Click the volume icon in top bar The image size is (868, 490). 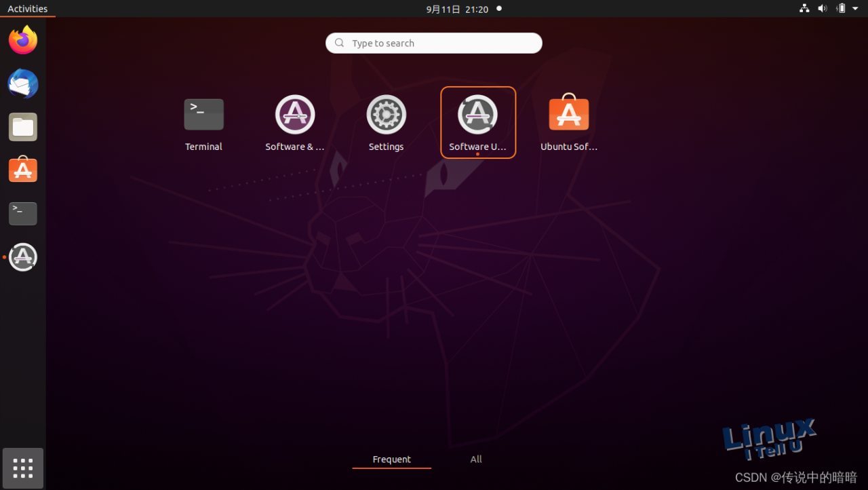tap(823, 9)
